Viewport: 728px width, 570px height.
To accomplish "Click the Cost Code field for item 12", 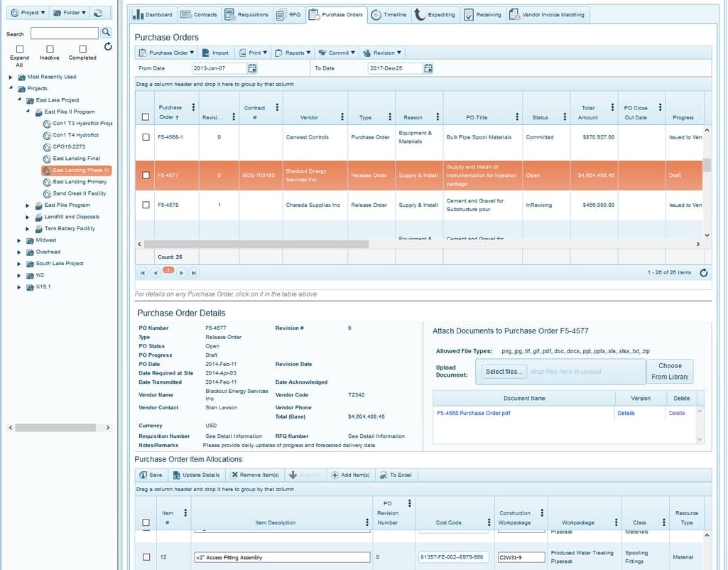I will (454, 557).
